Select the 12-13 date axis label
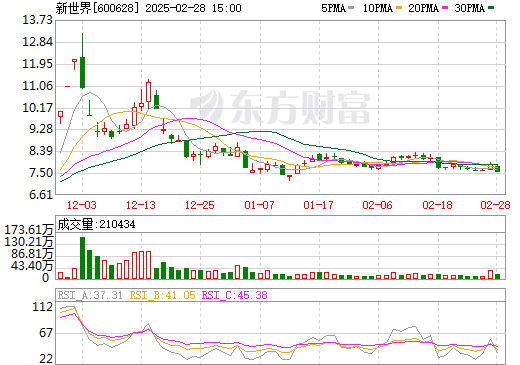Image resolution: width=520 pixels, height=365 pixels. coord(141,205)
